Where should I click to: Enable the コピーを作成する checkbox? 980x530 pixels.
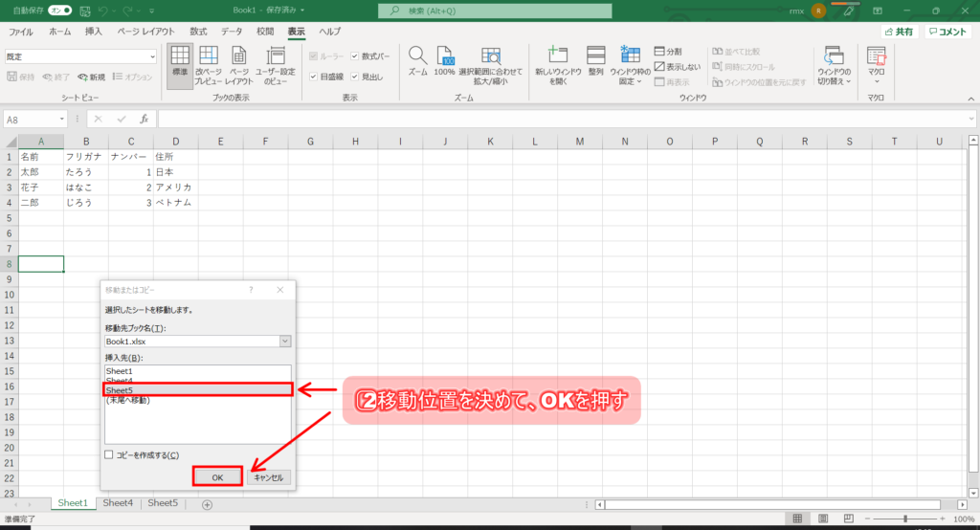(x=110, y=455)
